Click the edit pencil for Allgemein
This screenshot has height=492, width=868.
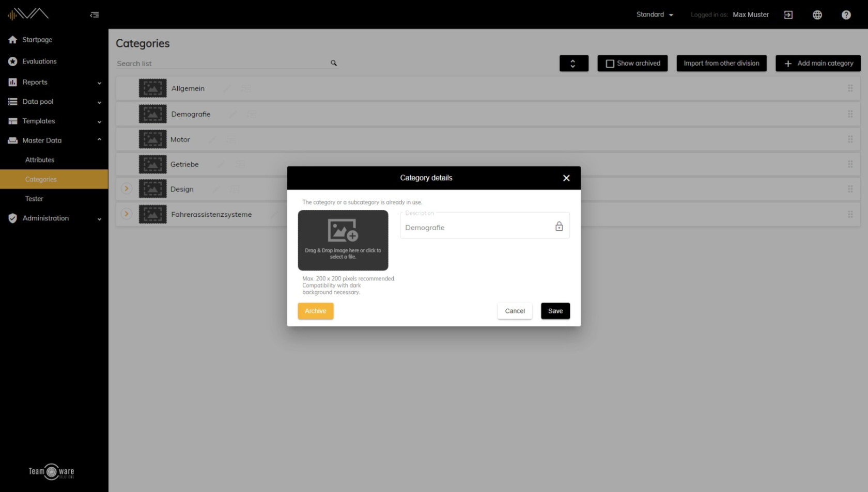click(226, 88)
